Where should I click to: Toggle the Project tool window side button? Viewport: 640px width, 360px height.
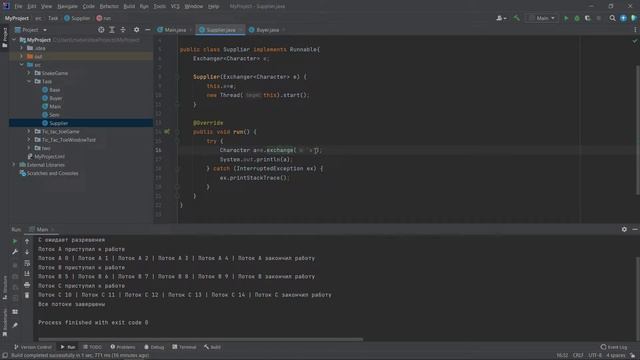[x=4, y=38]
